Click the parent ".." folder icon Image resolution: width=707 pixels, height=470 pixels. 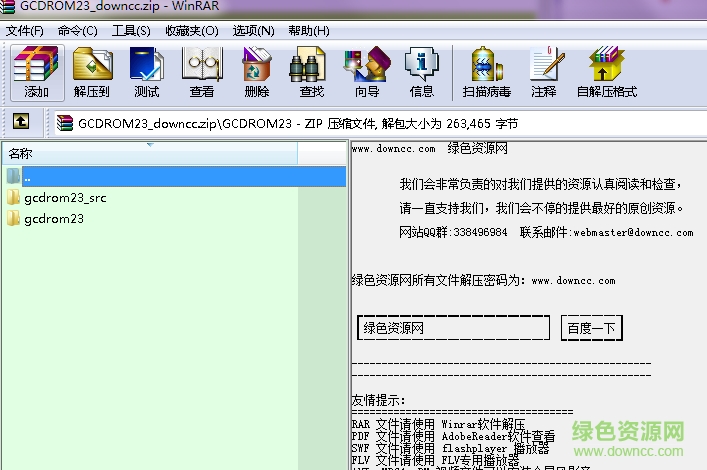pyautogui.click(x=14, y=176)
